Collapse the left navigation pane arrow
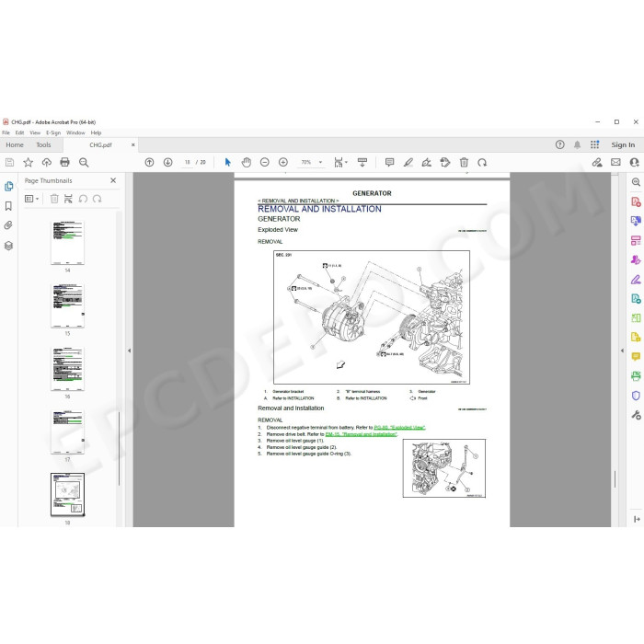The height and width of the screenshot is (644, 644). [x=129, y=351]
